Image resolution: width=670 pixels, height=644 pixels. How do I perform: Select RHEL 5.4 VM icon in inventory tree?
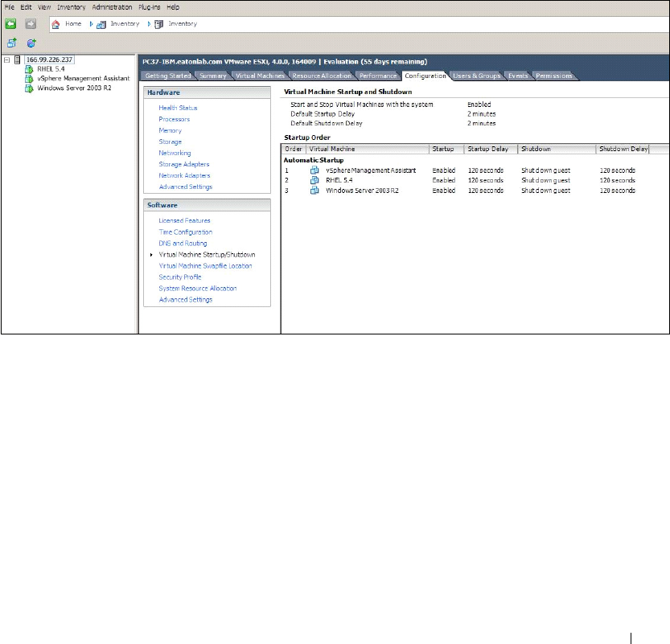pyautogui.click(x=29, y=69)
